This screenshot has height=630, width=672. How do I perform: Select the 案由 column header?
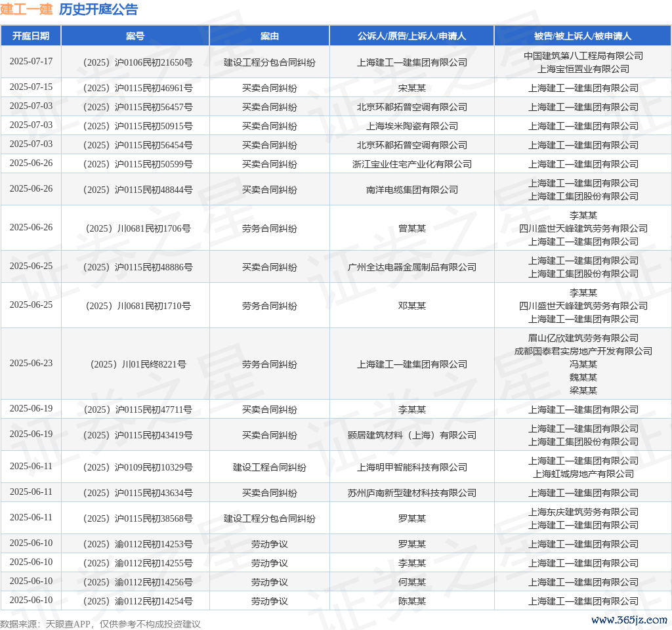click(269, 36)
